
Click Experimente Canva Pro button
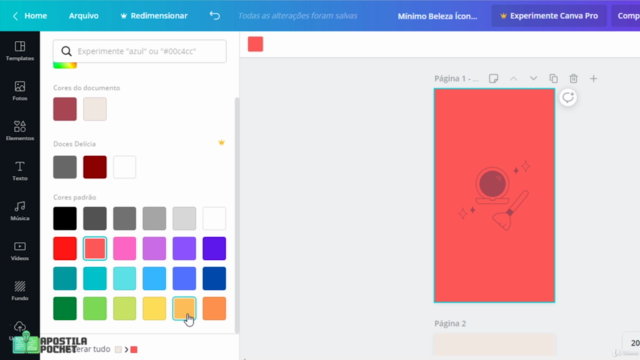[549, 16]
